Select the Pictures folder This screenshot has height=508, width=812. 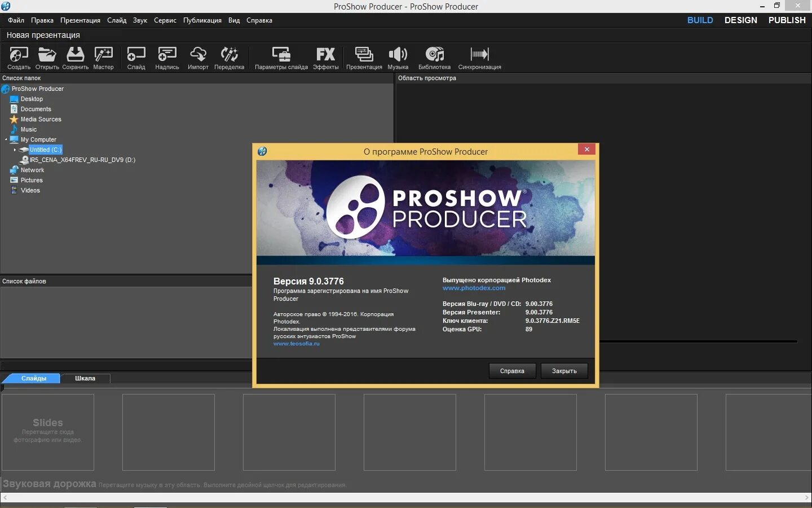(32, 180)
